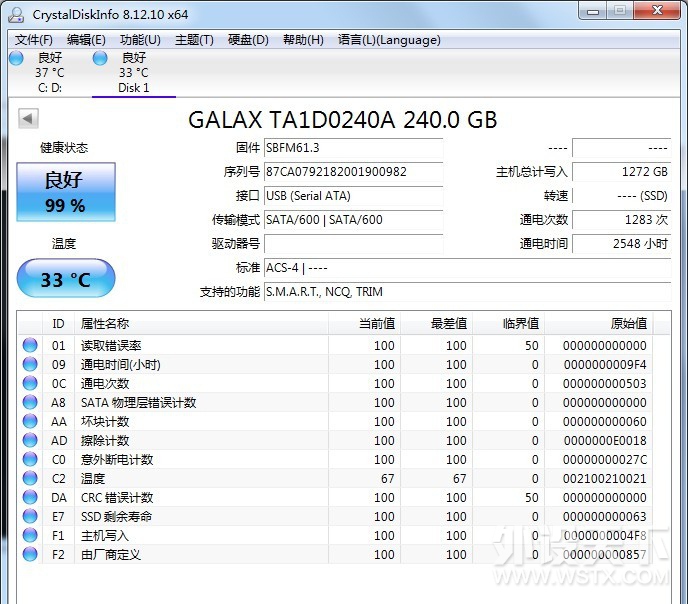Select the 温度 attribute name in the table
688x604 pixels.
tap(93, 479)
